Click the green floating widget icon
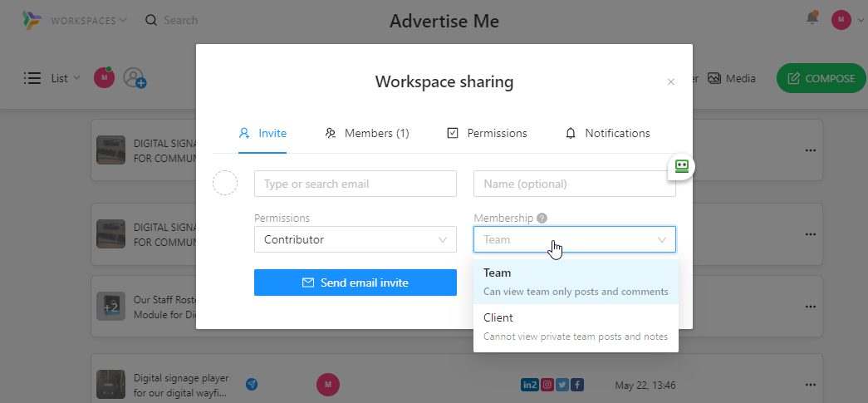Viewport: 868px width, 403px height. point(682,166)
